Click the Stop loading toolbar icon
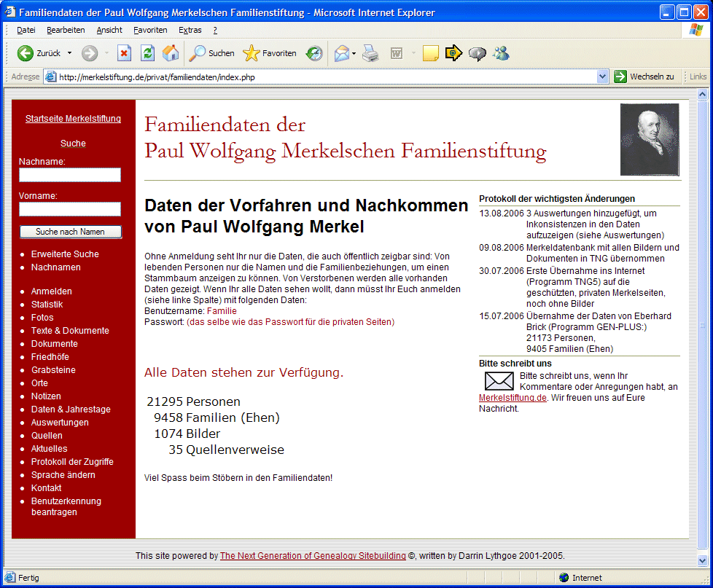 coord(125,53)
